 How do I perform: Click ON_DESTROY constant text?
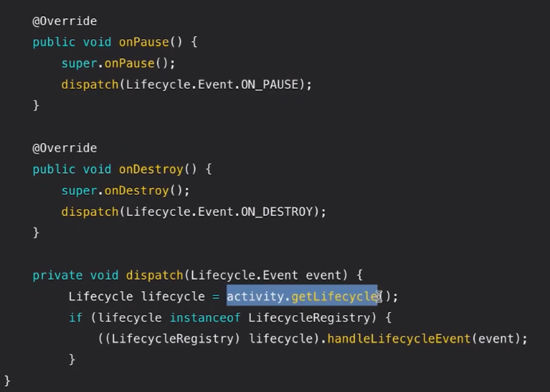277,212
